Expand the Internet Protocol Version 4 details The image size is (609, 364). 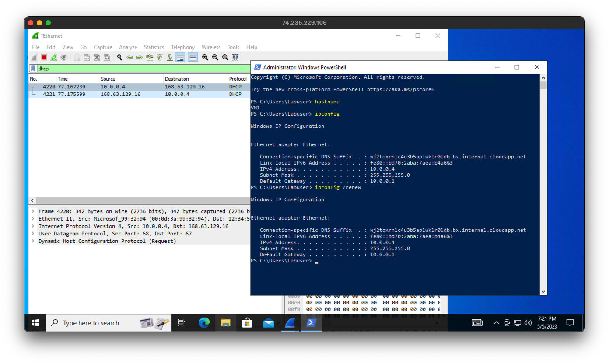33,226
